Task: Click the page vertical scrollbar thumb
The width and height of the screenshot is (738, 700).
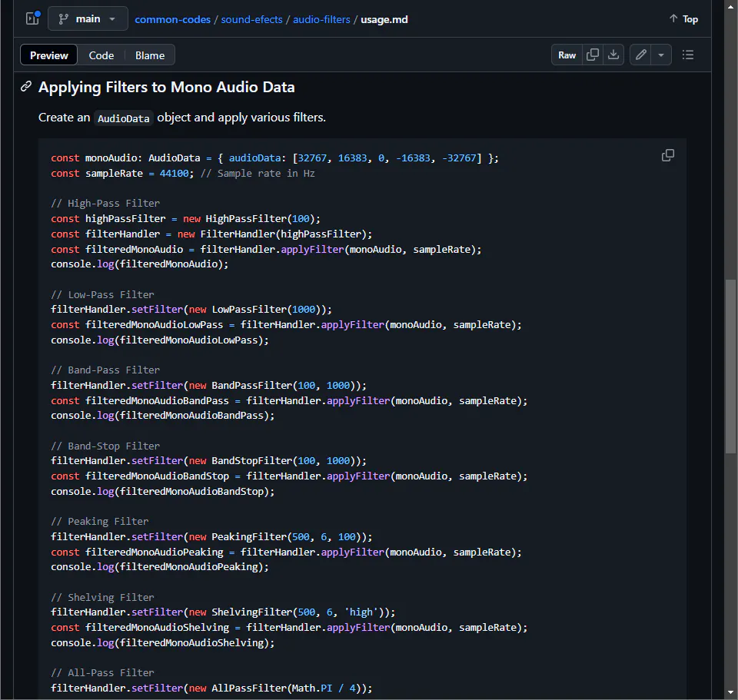Action: [730, 365]
